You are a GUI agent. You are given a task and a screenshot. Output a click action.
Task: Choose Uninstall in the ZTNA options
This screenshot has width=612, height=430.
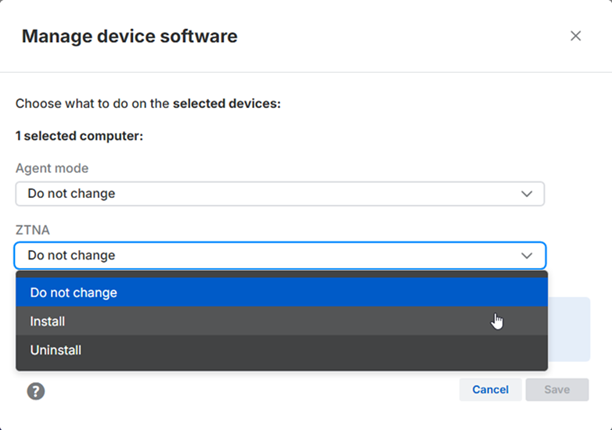coord(55,351)
